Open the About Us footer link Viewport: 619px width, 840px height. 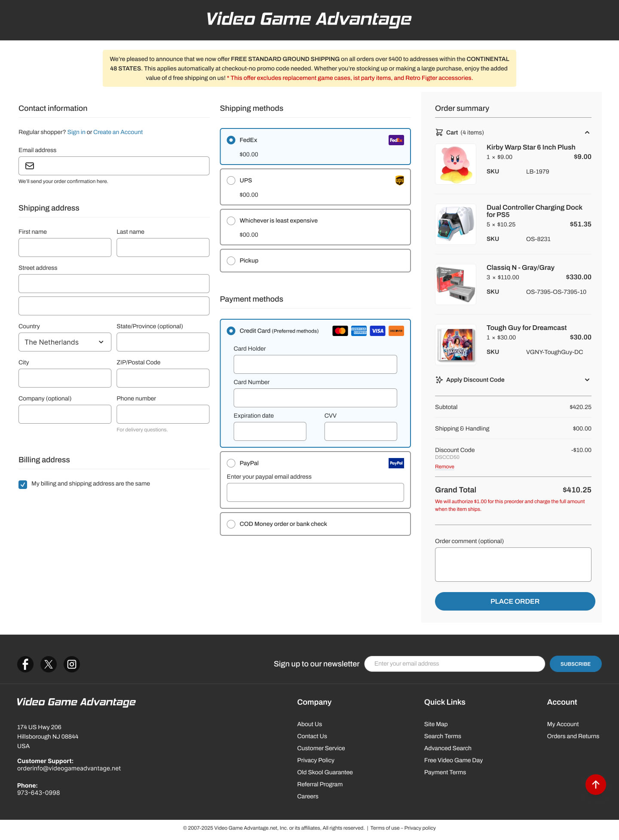(309, 724)
